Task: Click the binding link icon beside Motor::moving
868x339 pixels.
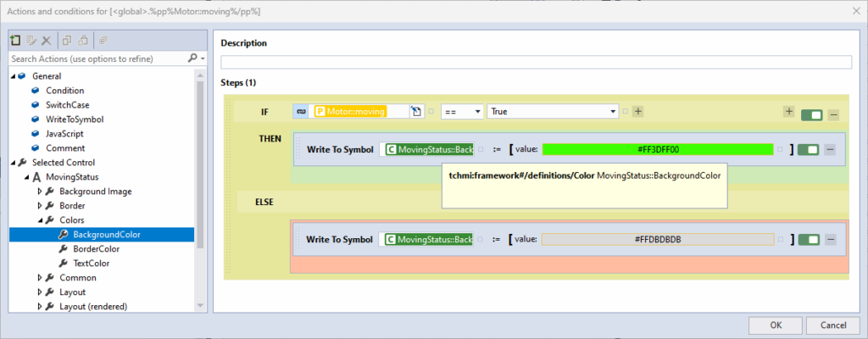Action: [x=301, y=111]
